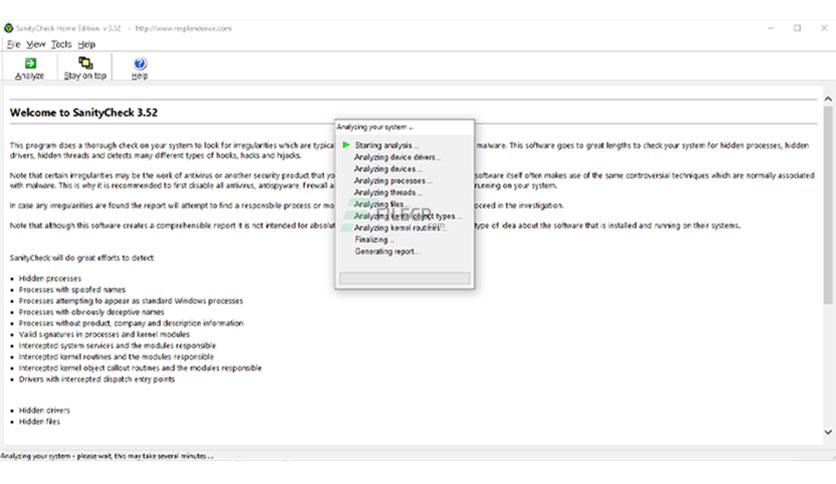
Task: Click the analysis progress bar
Action: (x=405, y=278)
